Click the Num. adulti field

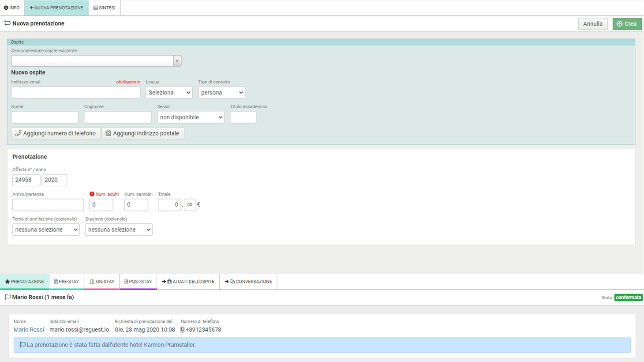[101, 205]
